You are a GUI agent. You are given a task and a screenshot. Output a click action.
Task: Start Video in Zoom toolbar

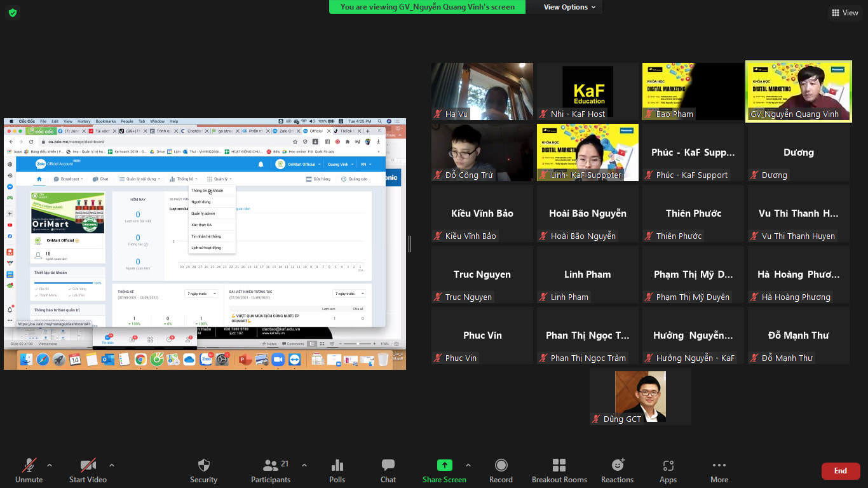pyautogui.click(x=88, y=471)
